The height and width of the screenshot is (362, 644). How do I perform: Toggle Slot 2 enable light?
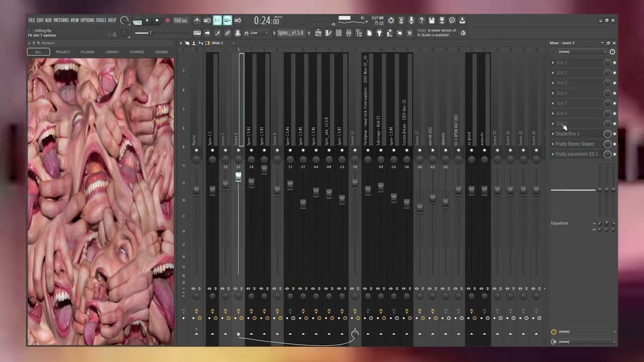[x=614, y=73]
